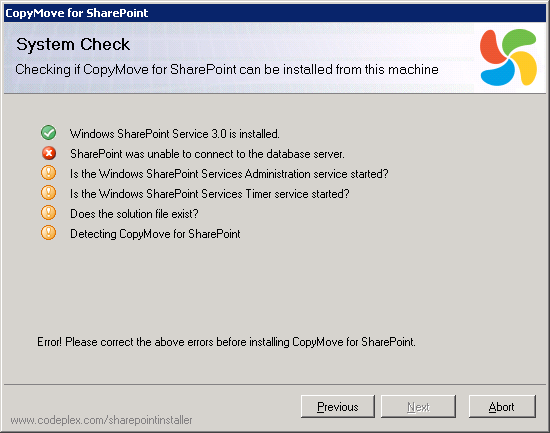This screenshot has height=433, width=550.
Task: Click the green checkmark success icon
Action: [x=48, y=133]
